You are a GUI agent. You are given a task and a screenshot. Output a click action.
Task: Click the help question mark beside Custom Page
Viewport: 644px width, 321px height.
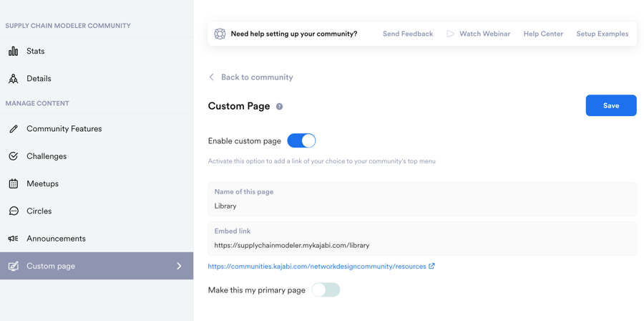(279, 107)
